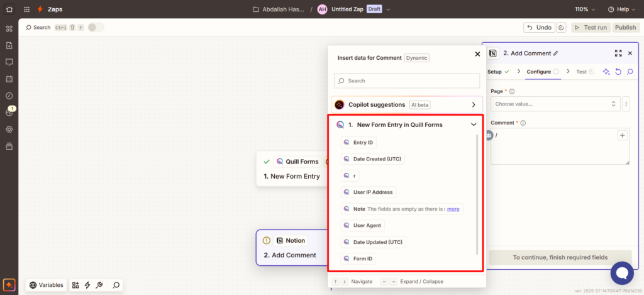Image resolution: width=644 pixels, height=295 pixels.
Task: Open the calendar icon in sidebar
Action: pyautogui.click(x=9, y=79)
